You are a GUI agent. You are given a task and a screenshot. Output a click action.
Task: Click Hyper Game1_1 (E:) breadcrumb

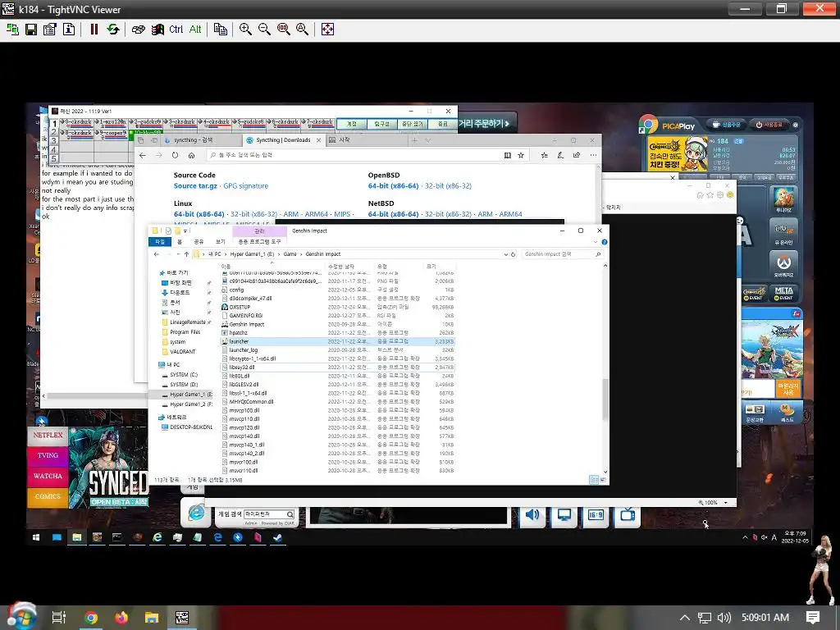point(252,254)
